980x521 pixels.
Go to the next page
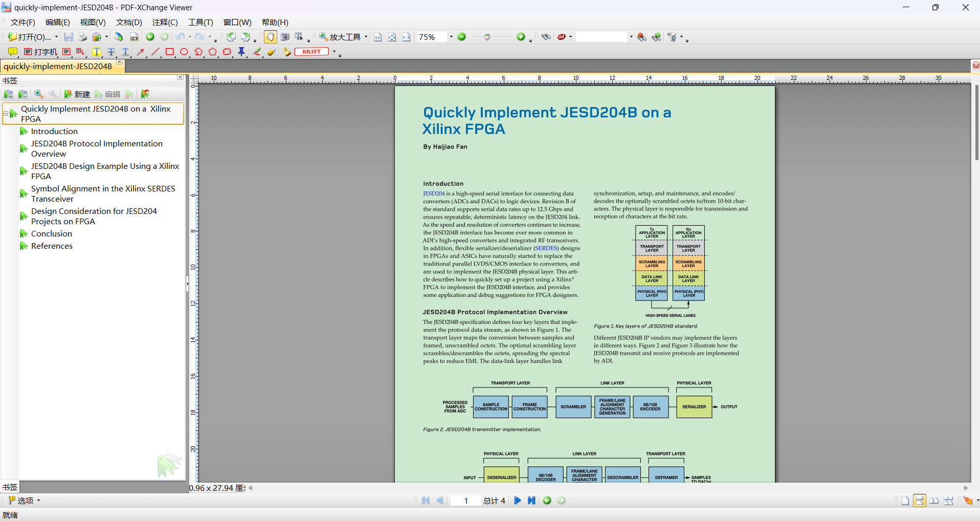pyautogui.click(x=517, y=501)
